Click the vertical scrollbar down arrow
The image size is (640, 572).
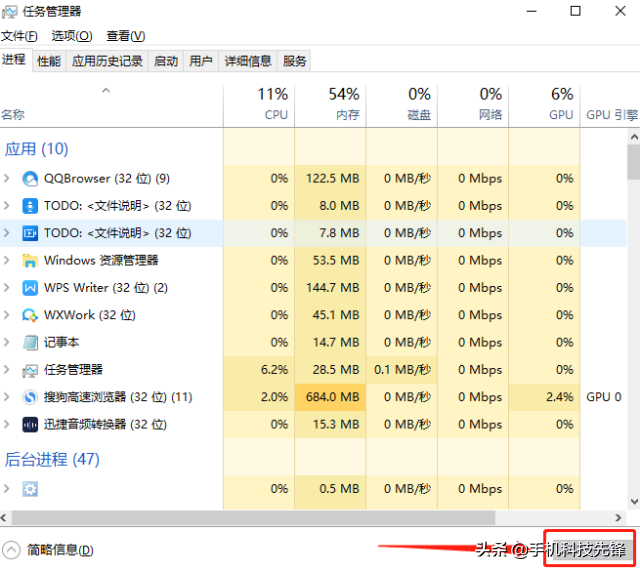click(634, 501)
